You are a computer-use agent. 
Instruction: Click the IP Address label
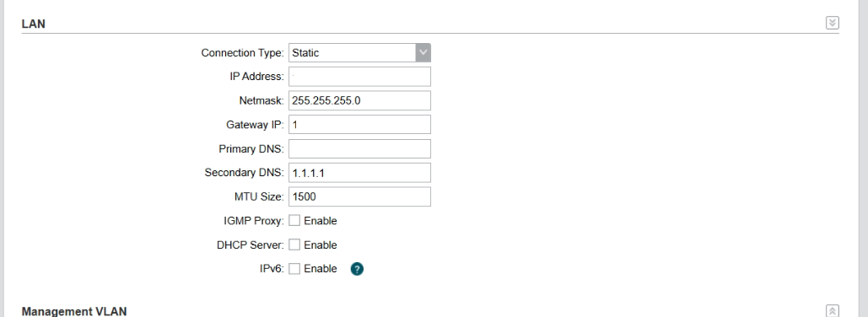tap(256, 77)
